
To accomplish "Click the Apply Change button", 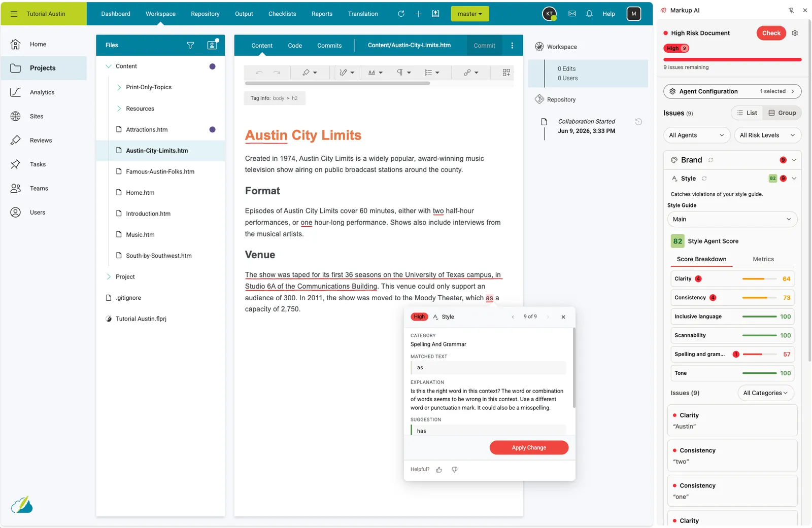I will tap(529, 448).
